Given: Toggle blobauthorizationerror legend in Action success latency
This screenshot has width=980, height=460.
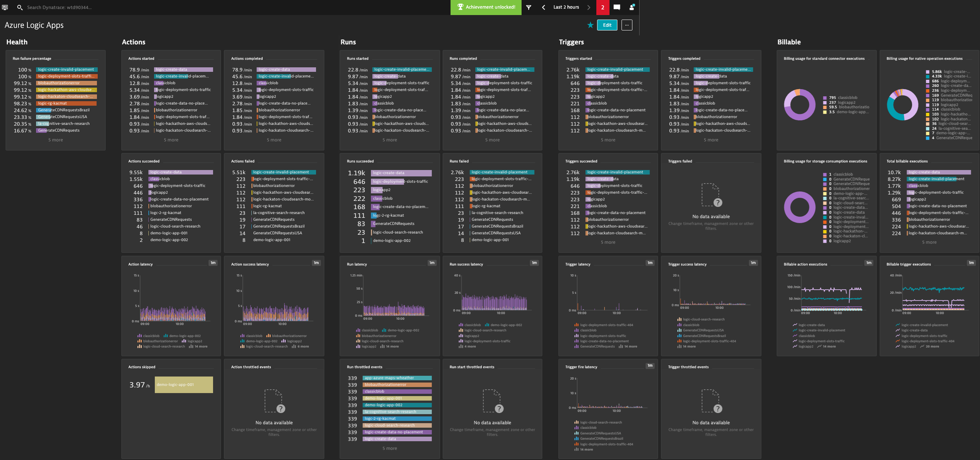Looking at the screenshot, I should pyautogui.click(x=286, y=336).
